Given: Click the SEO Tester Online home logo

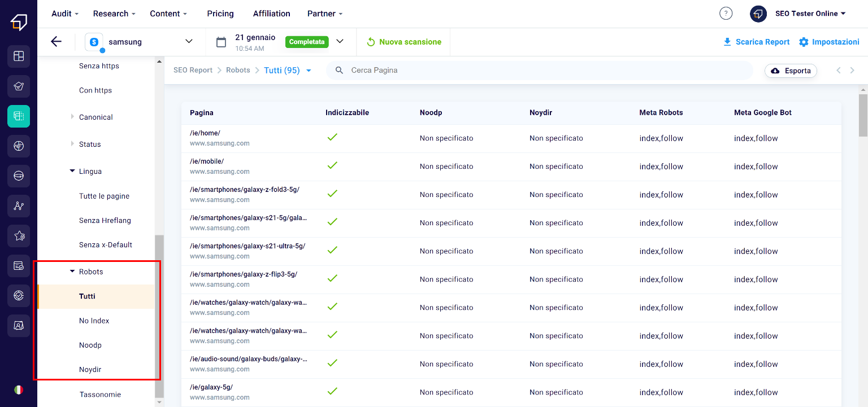Looking at the screenshot, I should coord(19,21).
